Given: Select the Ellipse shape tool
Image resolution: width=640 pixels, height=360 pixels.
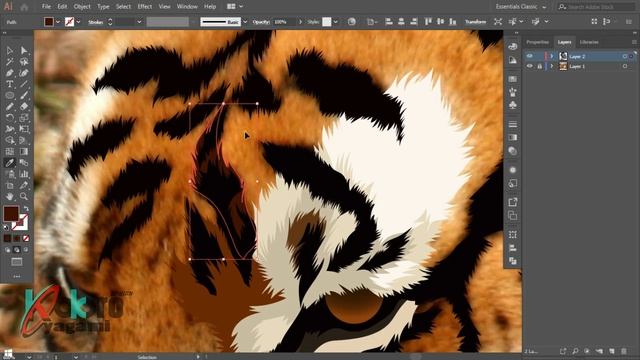Looking at the screenshot, I should click(9, 96).
